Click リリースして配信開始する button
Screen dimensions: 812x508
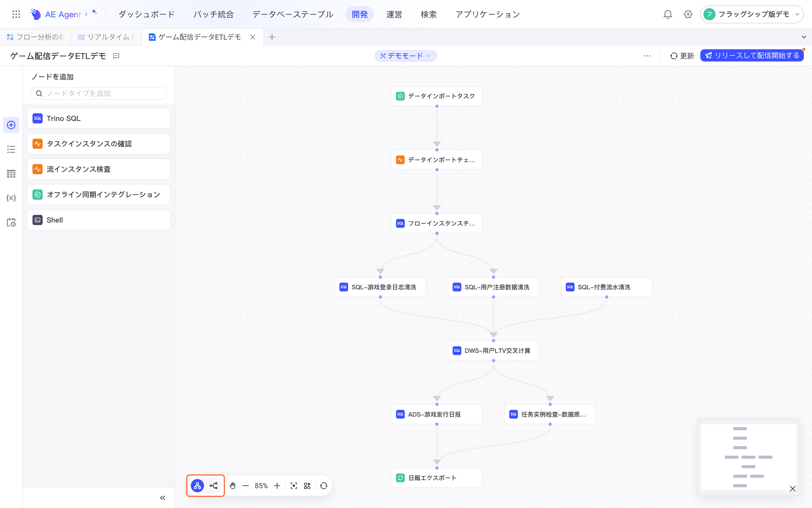[752, 55]
